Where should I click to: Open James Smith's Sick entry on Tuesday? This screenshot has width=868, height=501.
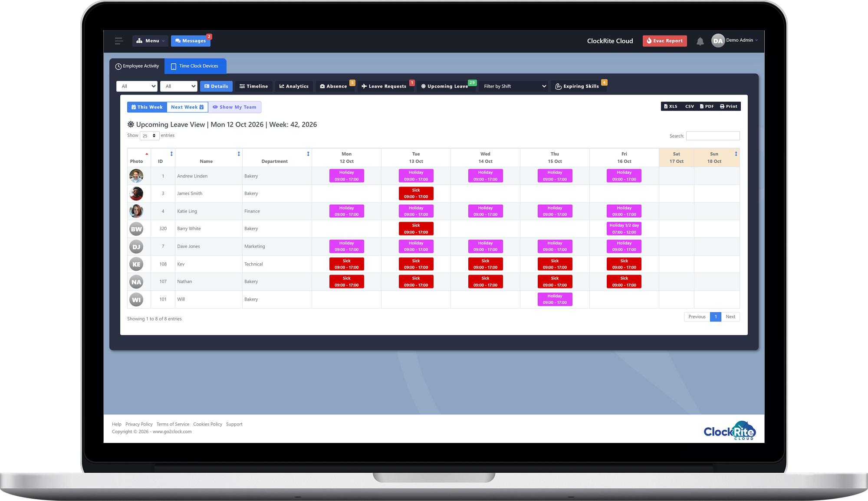416,193
